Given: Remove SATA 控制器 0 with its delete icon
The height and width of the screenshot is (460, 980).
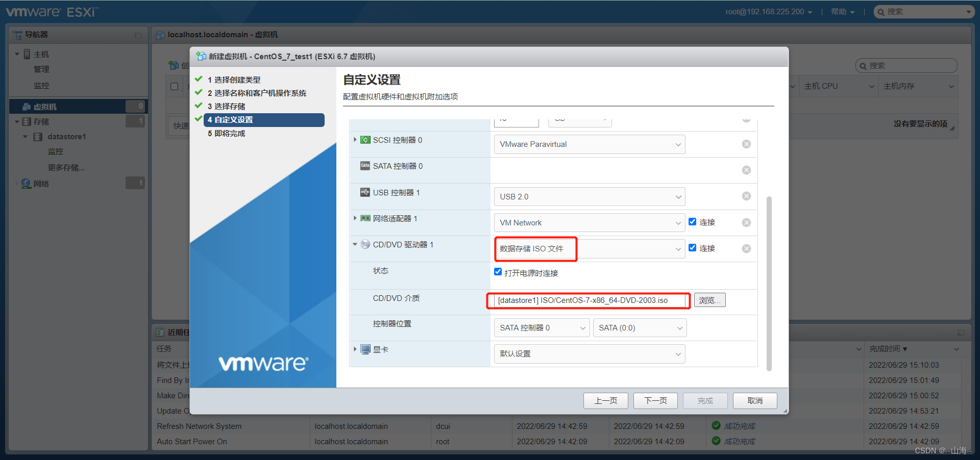Looking at the screenshot, I should pyautogui.click(x=746, y=170).
